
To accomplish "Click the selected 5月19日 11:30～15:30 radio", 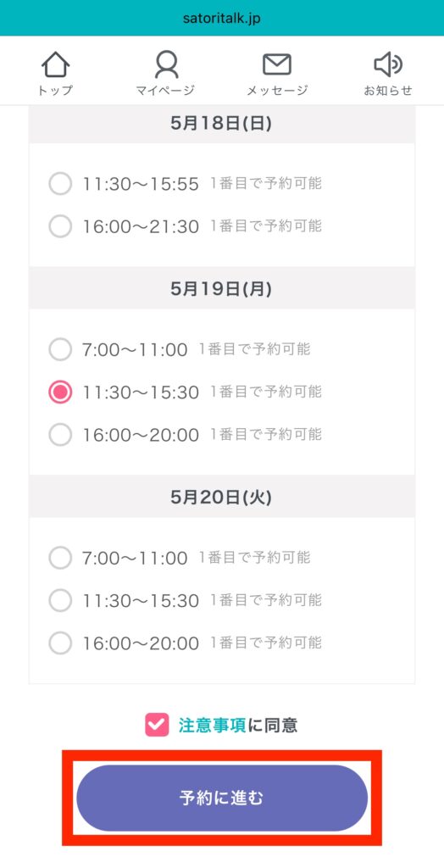I will coord(60,392).
